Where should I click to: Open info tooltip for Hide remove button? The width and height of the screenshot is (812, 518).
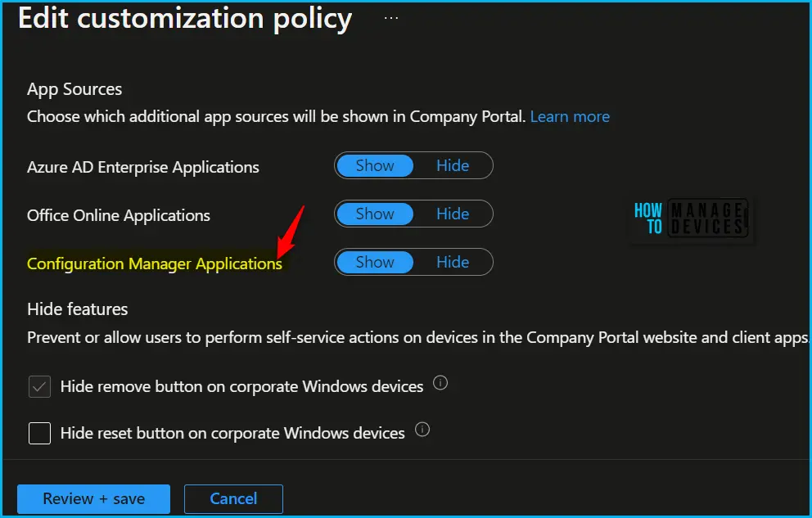tap(440, 384)
